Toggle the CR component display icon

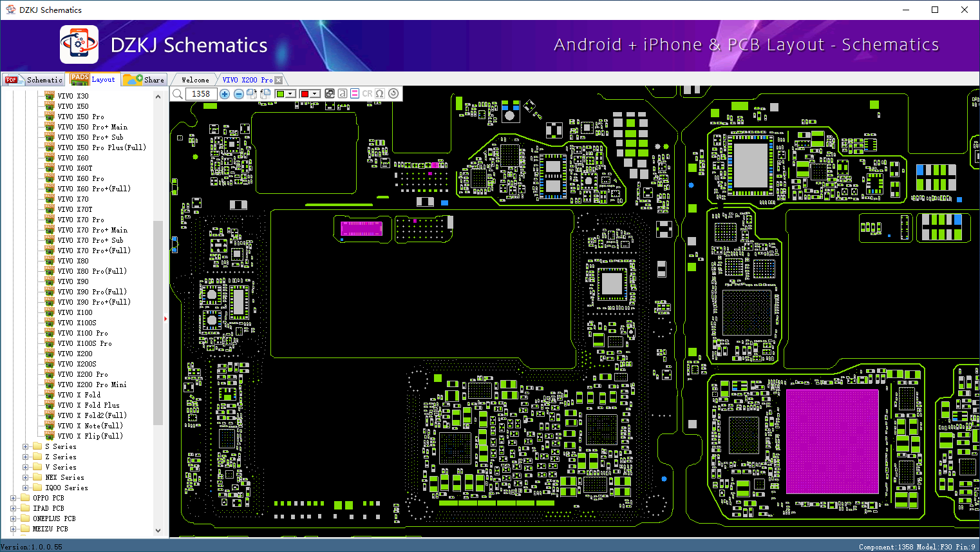pos(367,93)
